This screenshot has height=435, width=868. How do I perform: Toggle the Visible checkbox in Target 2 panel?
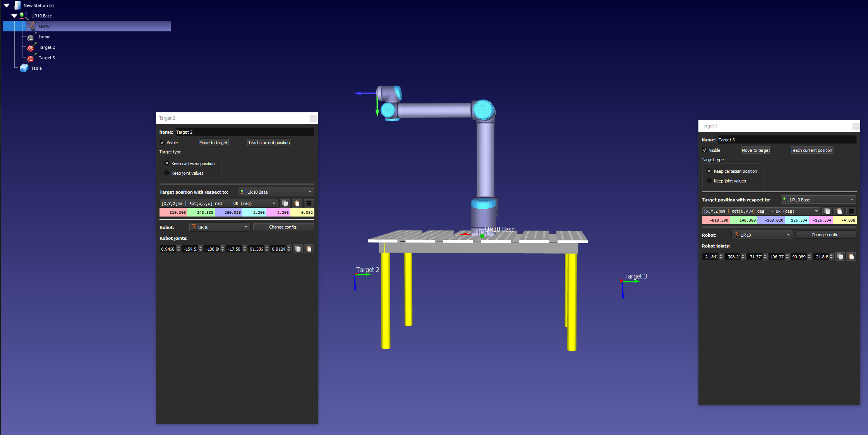tap(162, 143)
